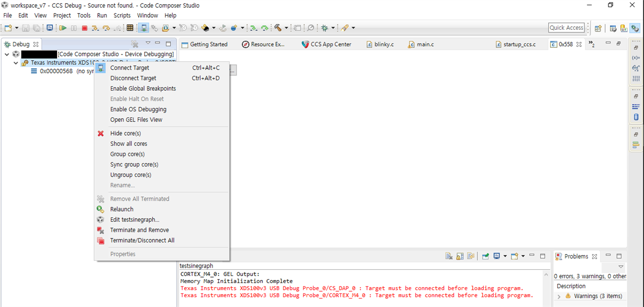Click the Suspend pause toolbar icon

(74, 28)
